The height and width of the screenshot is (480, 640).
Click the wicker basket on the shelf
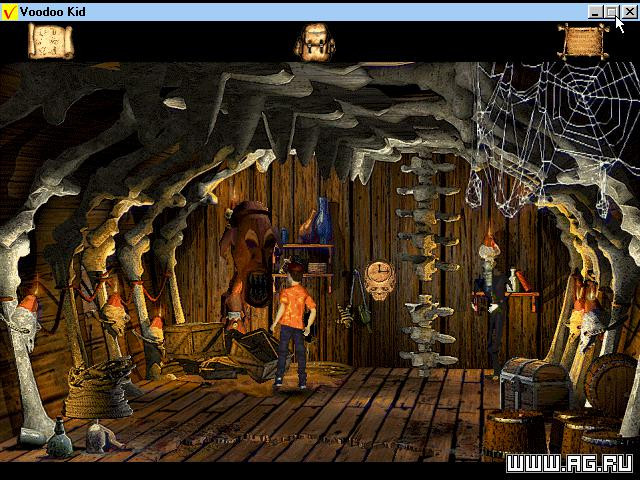click(317, 268)
